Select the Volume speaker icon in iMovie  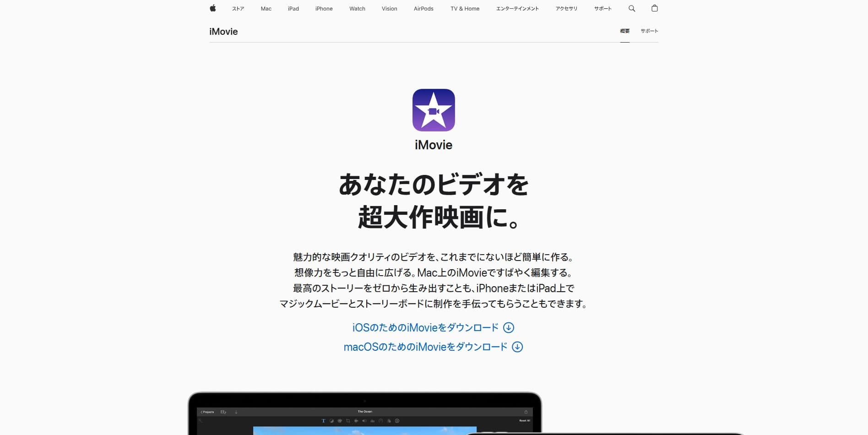pos(365,421)
